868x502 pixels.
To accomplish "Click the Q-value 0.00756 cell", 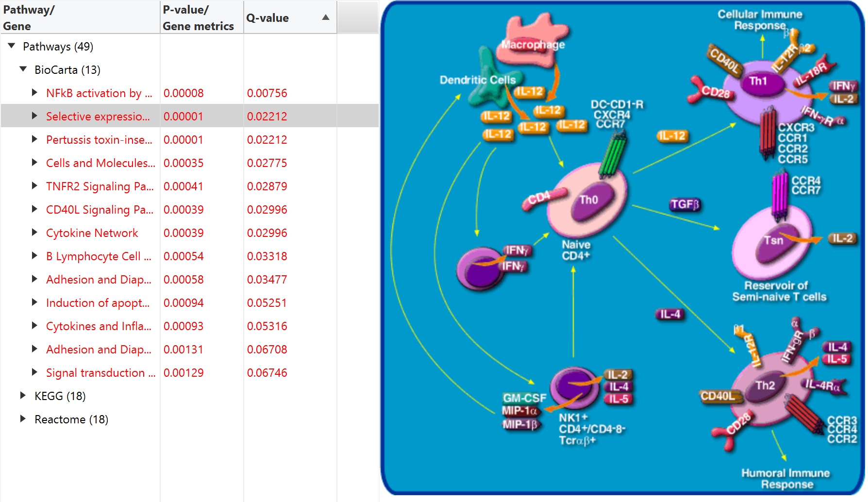I will click(267, 93).
